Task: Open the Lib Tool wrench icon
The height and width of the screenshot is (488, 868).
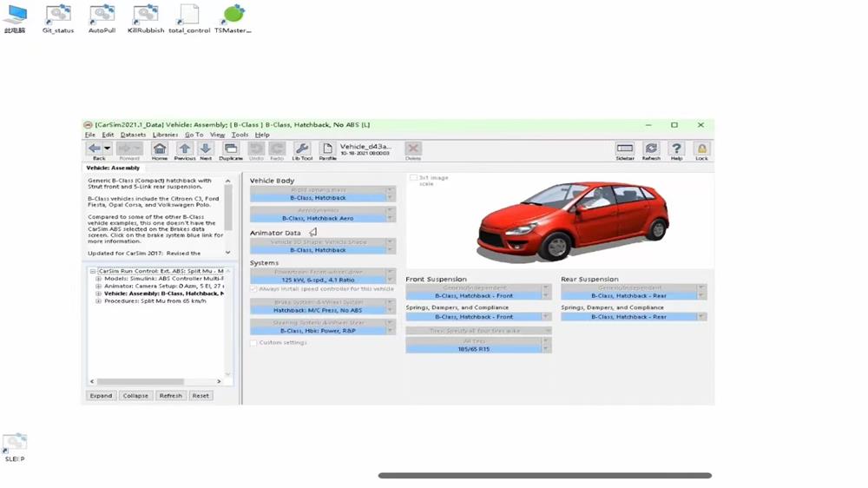Action: tap(301, 149)
